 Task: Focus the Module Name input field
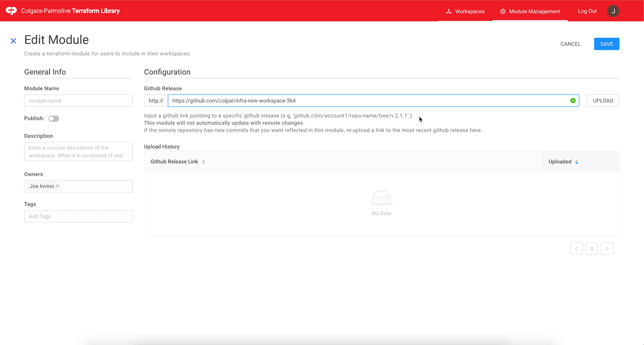pos(78,100)
